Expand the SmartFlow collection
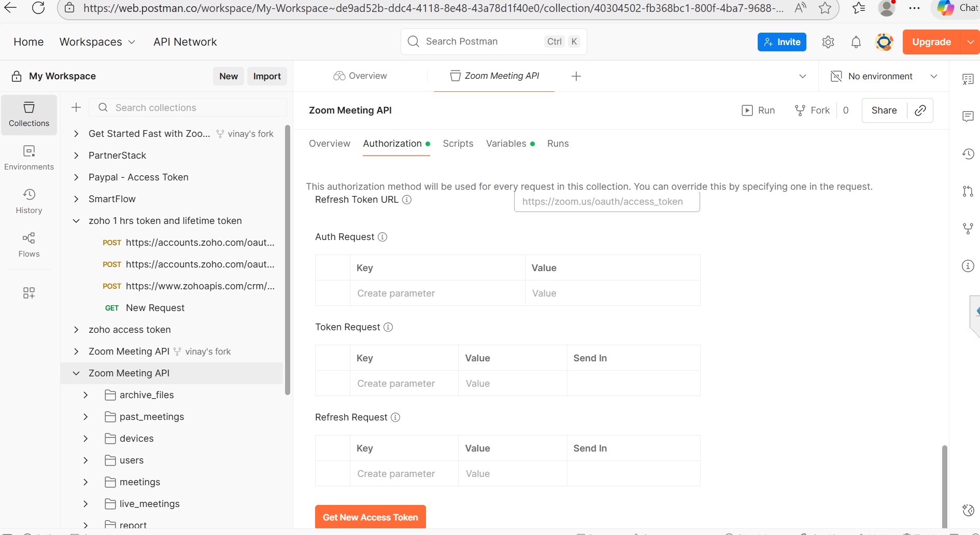The width and height of the screenshot is (980, 535). pyautogui.click(x=76, y=199)
